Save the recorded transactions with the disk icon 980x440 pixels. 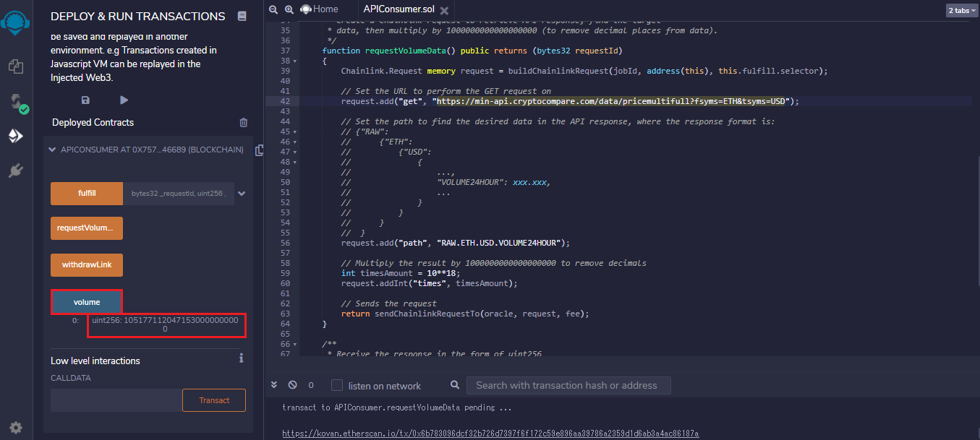click(85, 100)
